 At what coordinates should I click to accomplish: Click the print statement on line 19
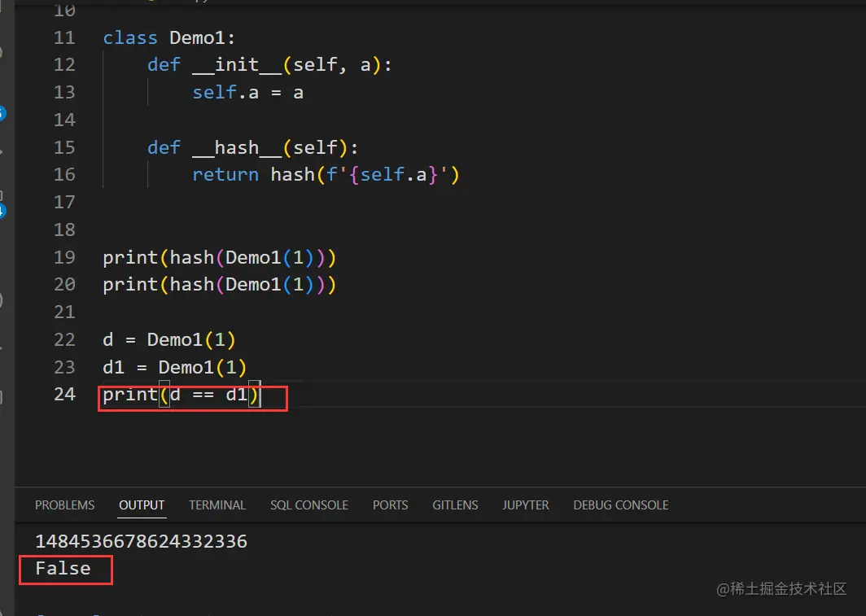219,257
